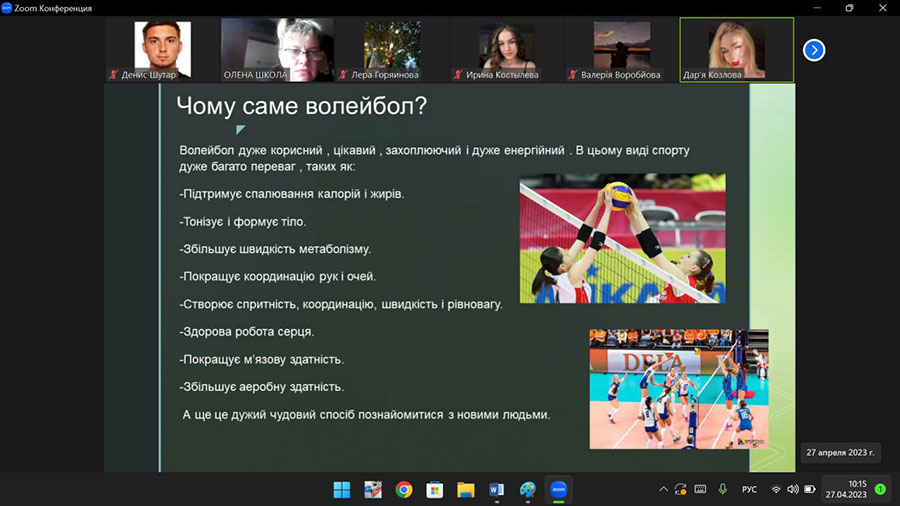The height and width of the screenshot is (506, 900).
Task: Click muted mic icon beside Ирина Костылева
Action: tap(458, 75)
